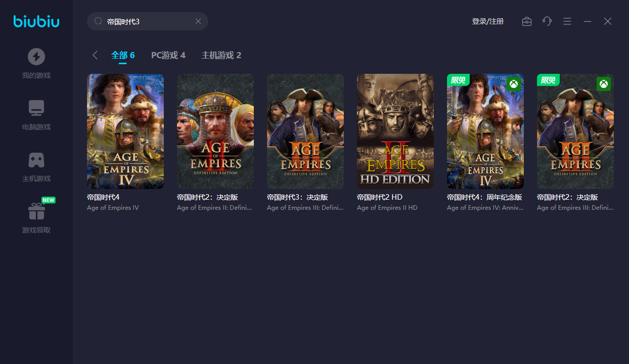The width and height of the screenshot is (629, 364).
Task: Click subtitle Age of Empires IV: Anniv...
Action: [485, 208]
